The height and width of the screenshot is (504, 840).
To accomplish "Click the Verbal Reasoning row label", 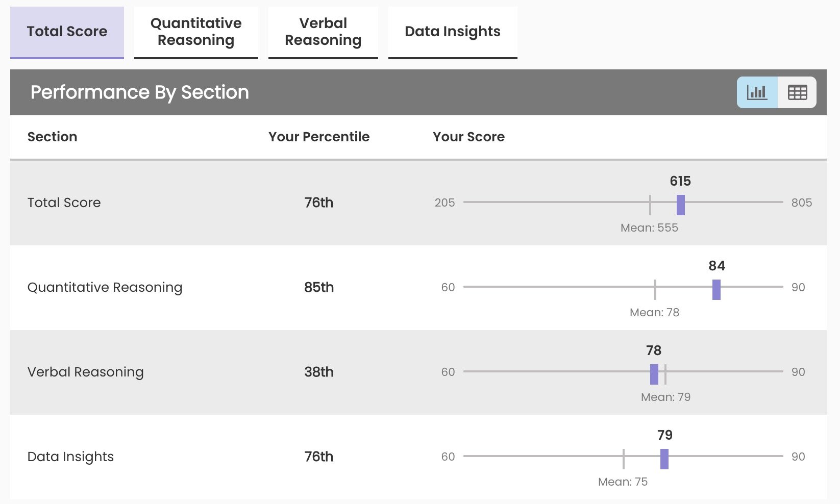I will pos(85,372).
